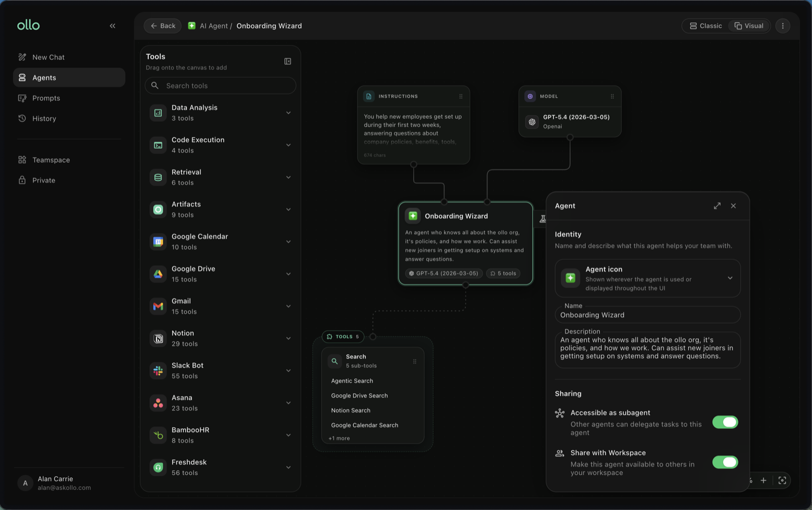
Task: Click the Google Drive icon
Action: [158, 274]
